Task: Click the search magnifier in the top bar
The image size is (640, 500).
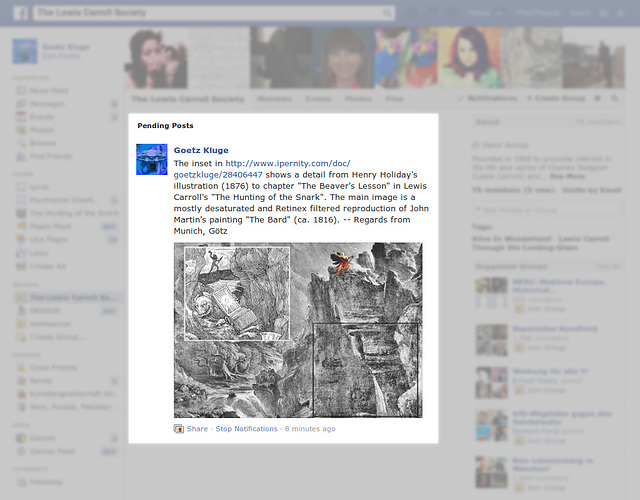Action: [387, 13]
